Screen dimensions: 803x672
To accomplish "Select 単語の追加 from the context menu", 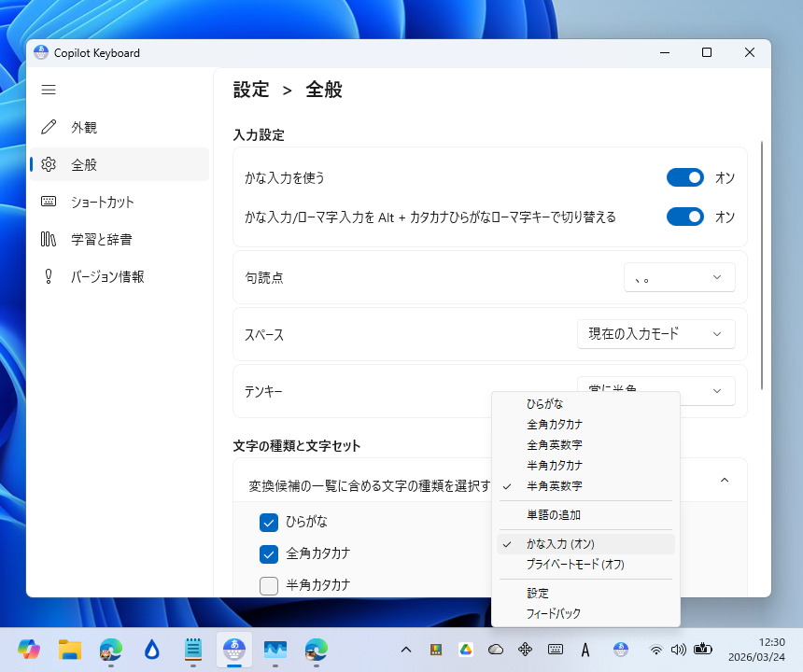I will click(x=550, y=514).
